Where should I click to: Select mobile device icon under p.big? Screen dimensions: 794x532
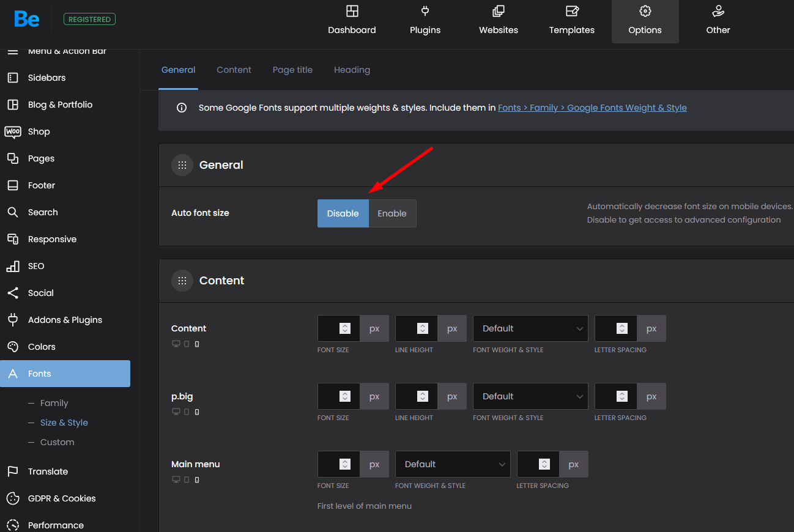coord(197,412)
